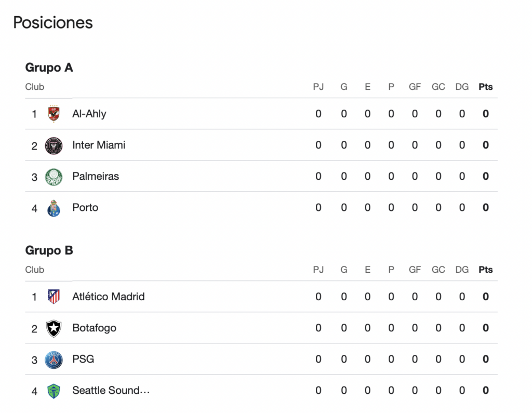532x413 pixels.
Task: Click the Inter Miami club crest
Action: (x=54, y=145)
